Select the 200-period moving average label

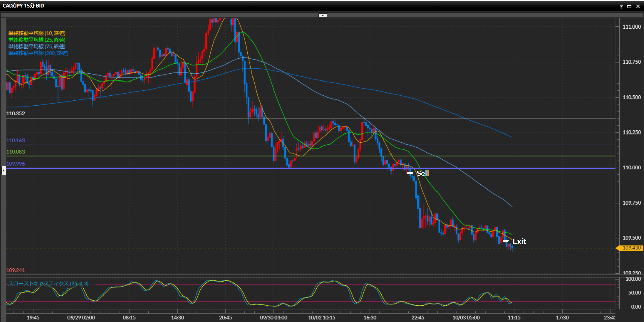click(38, 53)
